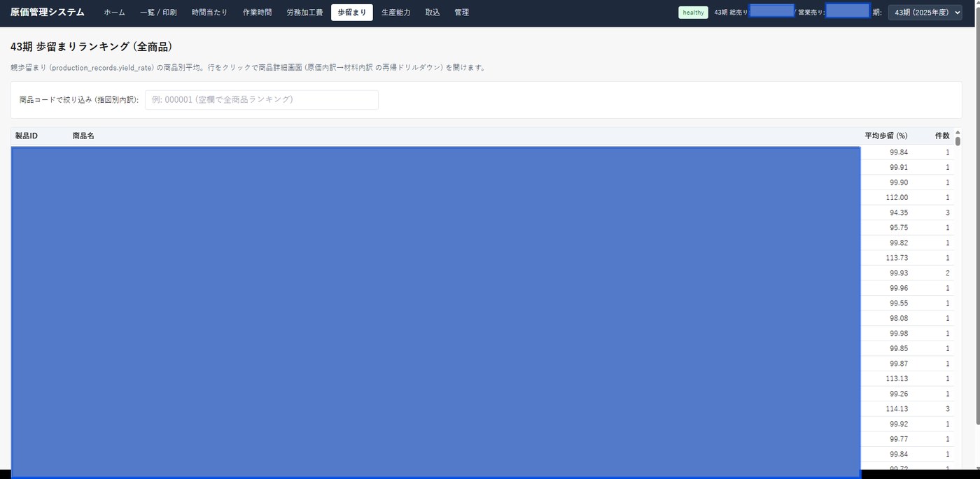Image resolution: width=980 pixels, height=479 pixels.
Task: Click the healthy status badge
Action: pyautogui.click(x=693, y=13)
